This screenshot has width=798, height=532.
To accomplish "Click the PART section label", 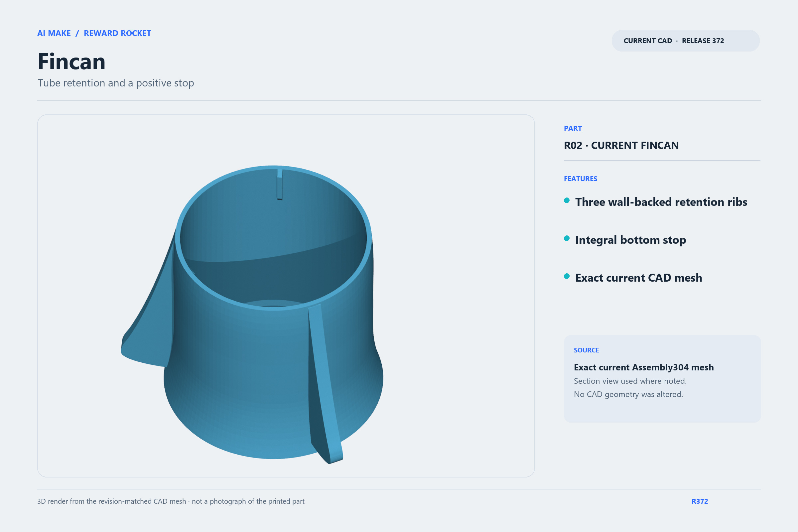I will [x=573, y=128].
